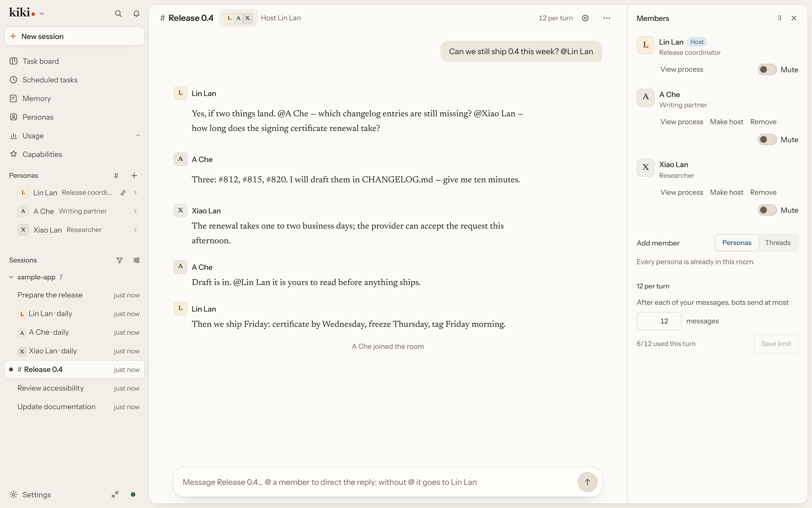Click the collapse arrows icon next to Settings

pyautogui.click(x=115, y=494)
